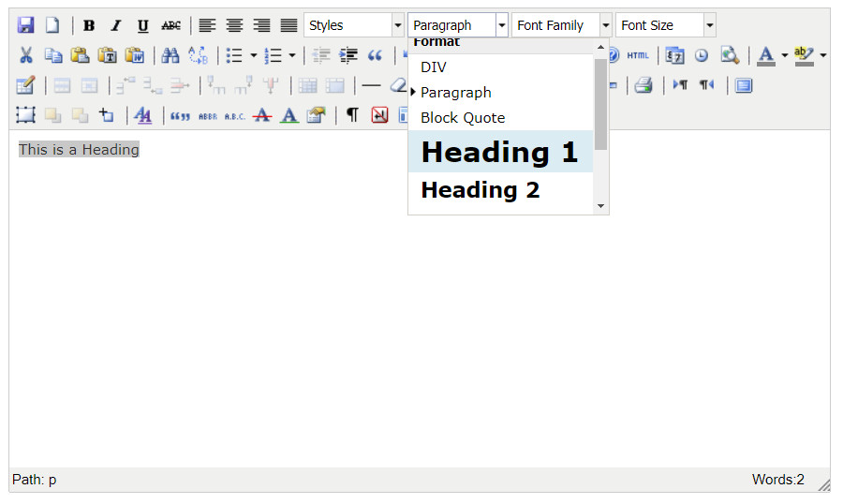Open the Font Size dropdown
This screenshot has width=843, height=504.
(x=665, y=25)
